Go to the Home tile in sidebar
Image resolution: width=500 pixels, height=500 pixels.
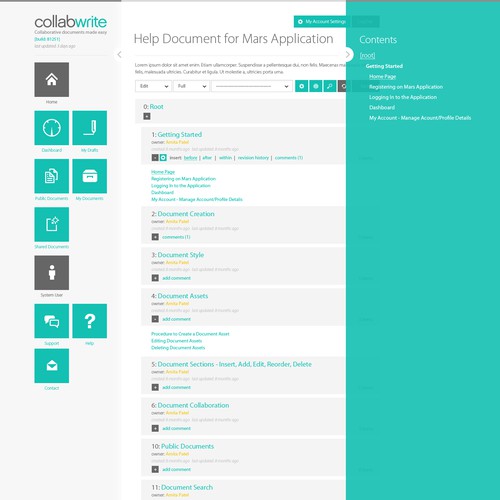pyautogui.click(x=52, y=80)
